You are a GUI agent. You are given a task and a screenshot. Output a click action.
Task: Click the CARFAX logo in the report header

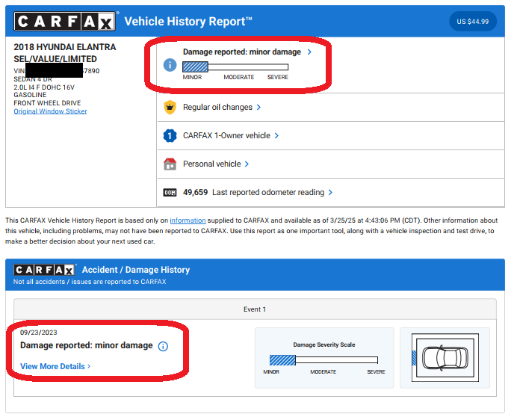(x=64, y=22)
